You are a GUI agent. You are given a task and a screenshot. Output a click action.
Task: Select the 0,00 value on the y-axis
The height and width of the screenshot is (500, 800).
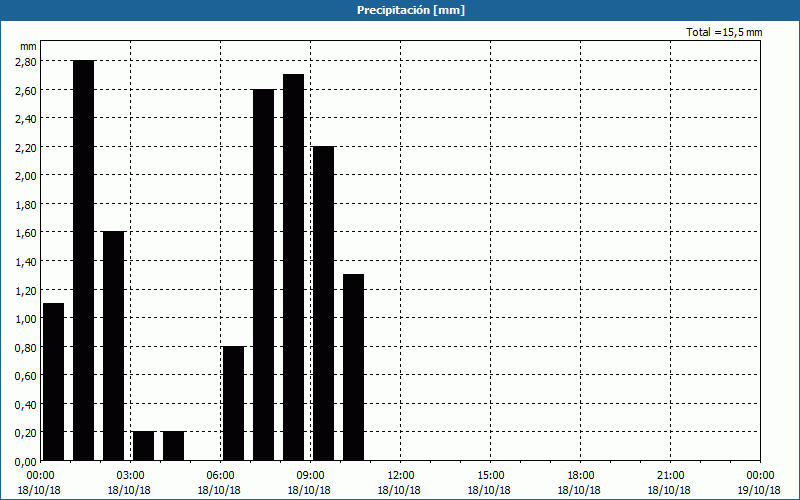(25, 461)
